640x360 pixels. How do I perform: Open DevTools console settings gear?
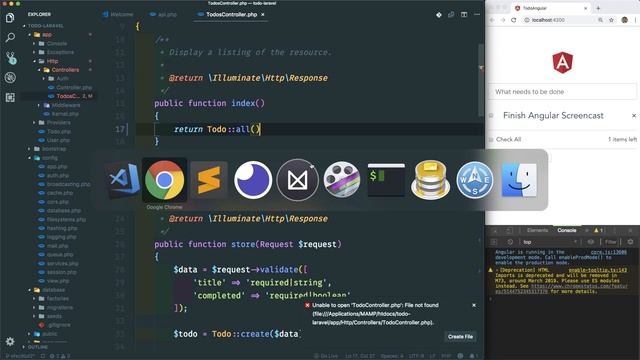[631, 242]
